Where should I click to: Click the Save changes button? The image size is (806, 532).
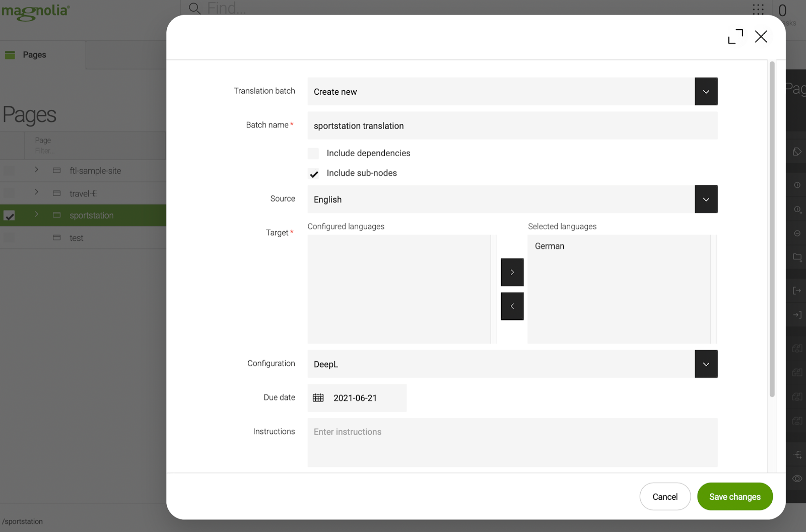[x=734, y=497]
